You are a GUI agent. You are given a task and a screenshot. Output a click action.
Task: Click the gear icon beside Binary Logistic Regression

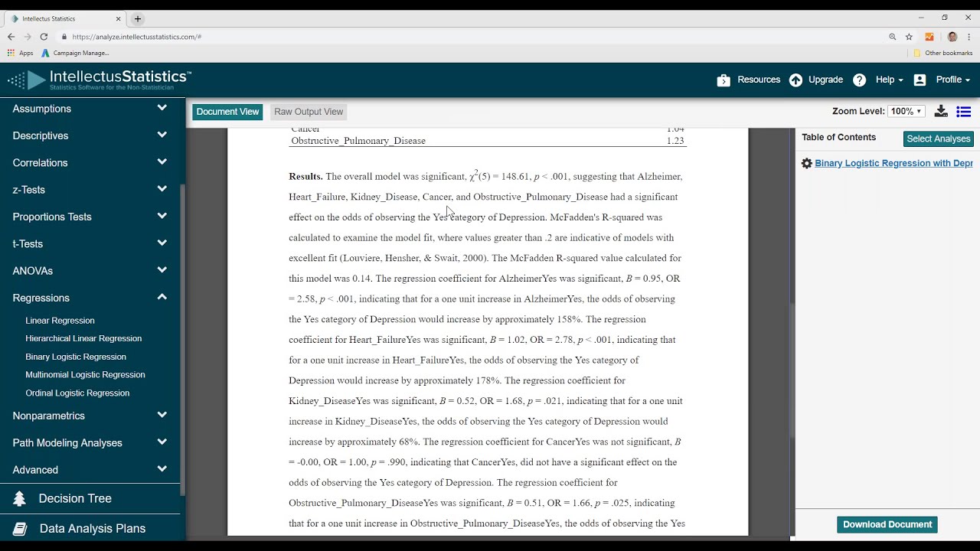(x=806, y=163)
